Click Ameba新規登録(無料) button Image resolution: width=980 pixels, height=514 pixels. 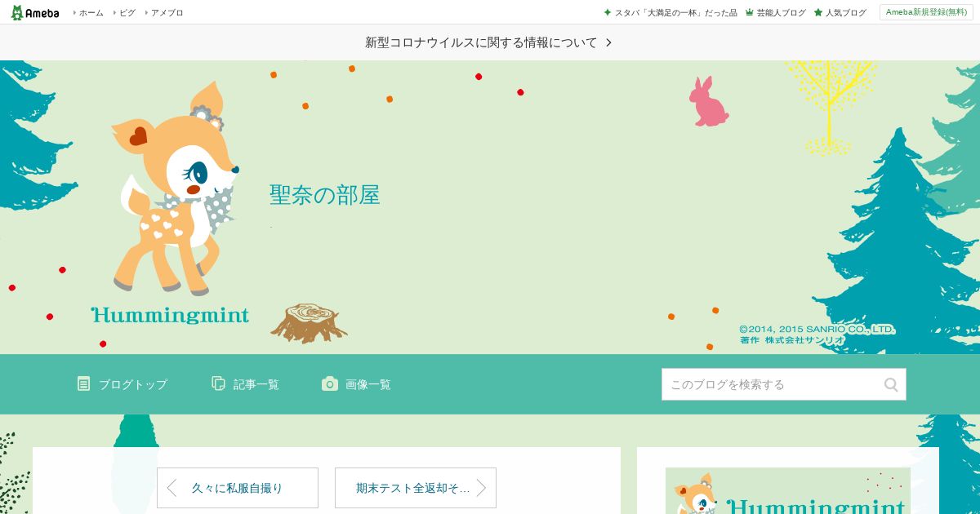926,12
